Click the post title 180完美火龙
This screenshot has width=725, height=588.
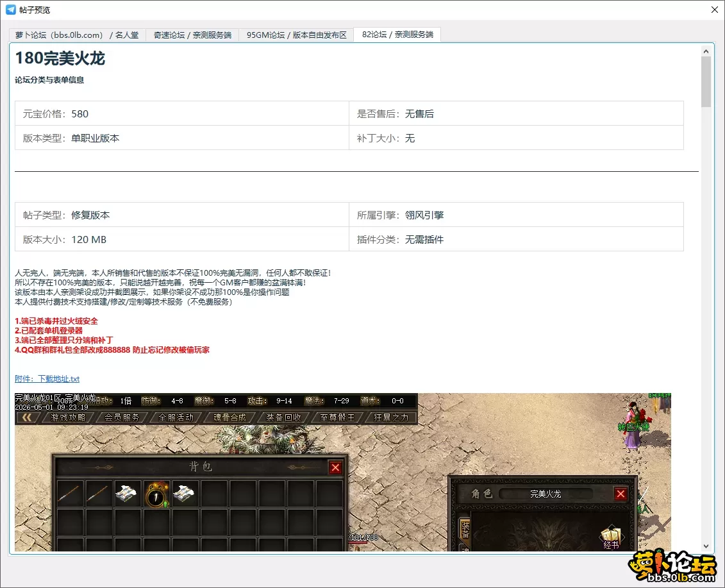(60, 58)
